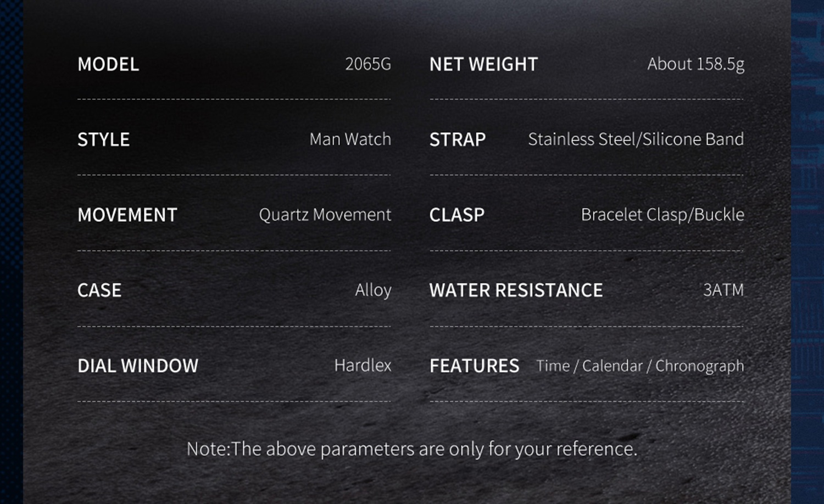Click the FEATURES heading
824x504 pixels.
pyautogui.click(x=474, y=366)
